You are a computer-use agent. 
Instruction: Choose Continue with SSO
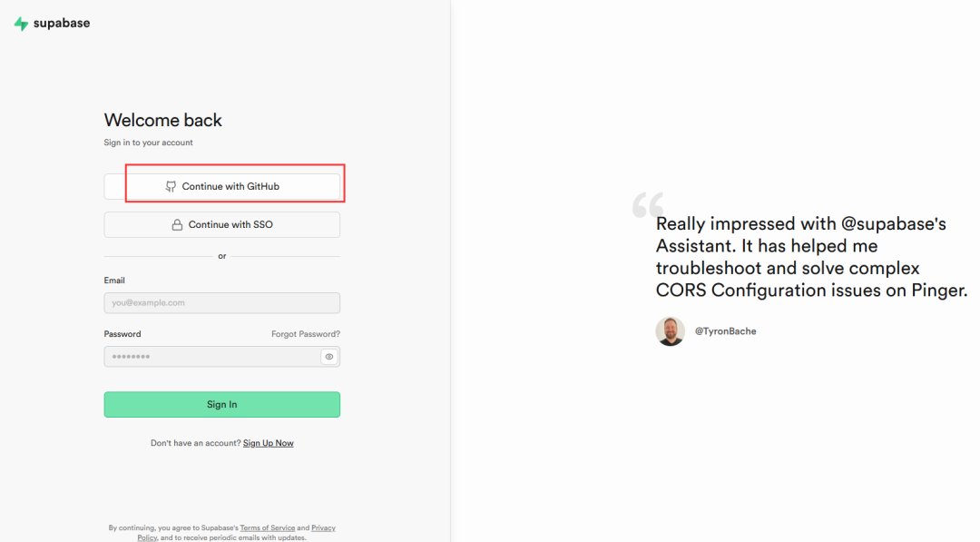click(x=222, y=225)
